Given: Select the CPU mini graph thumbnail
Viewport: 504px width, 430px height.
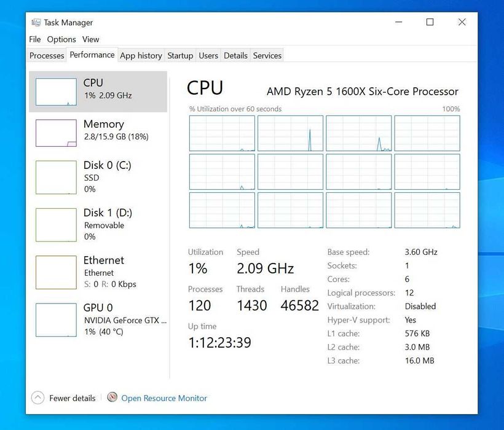Looking at the screenshot, I should pyautogui.click(x=56, y=92).
